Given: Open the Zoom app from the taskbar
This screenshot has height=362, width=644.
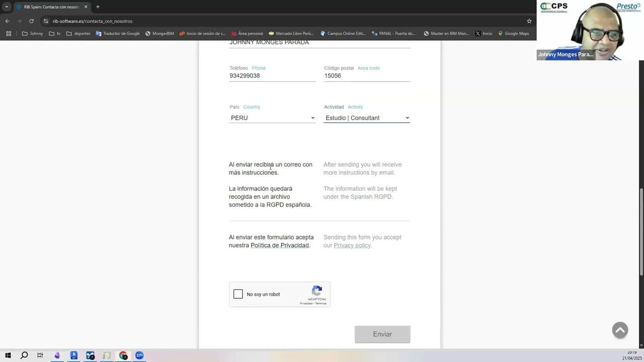Looking at the screenshot, I should (139, 355).
